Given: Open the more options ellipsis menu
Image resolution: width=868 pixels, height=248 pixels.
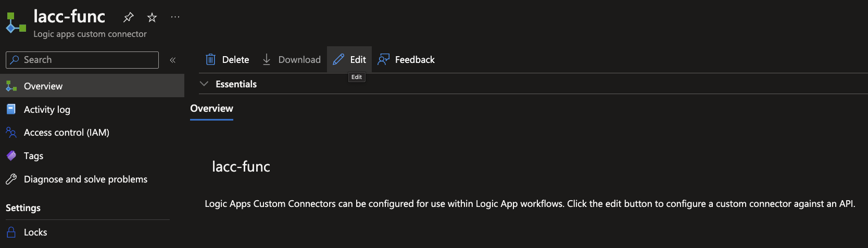Looking at the screenshot, I should (x=175, y=17).
